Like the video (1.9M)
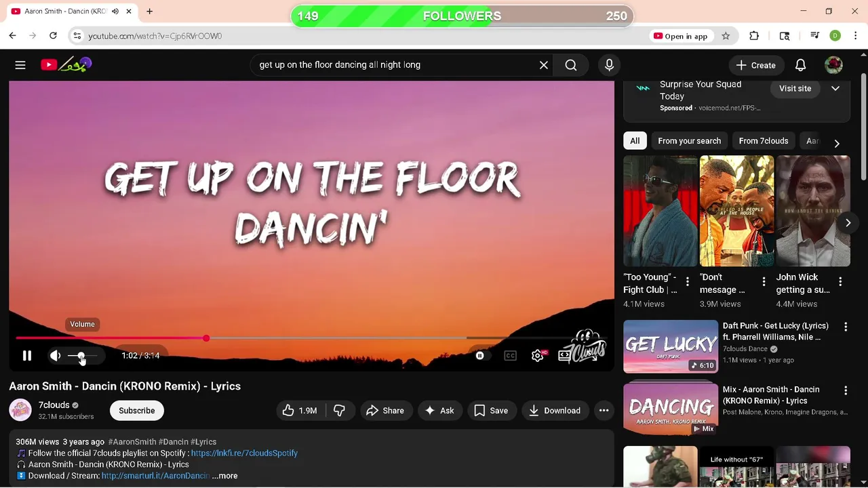This screenshot has height=488, width=868. pos(299,410)
